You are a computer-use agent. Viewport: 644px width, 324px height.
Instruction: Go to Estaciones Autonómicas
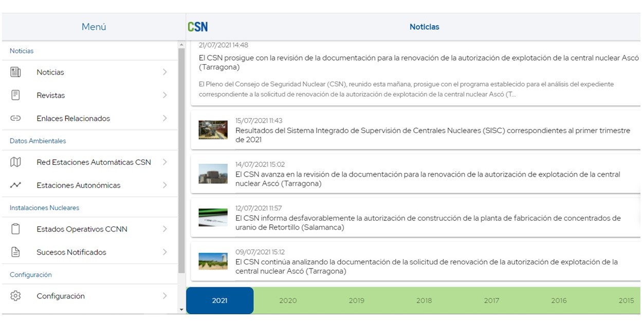tap(89, 185)
